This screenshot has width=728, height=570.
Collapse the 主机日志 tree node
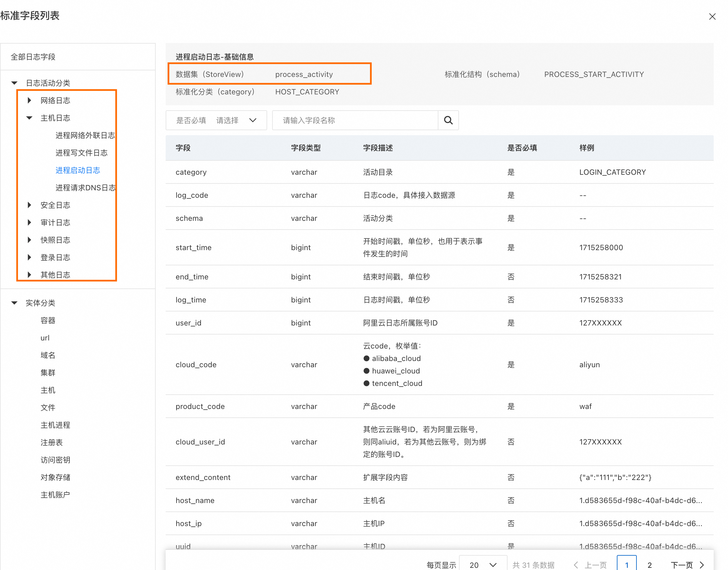click(30, 118)
